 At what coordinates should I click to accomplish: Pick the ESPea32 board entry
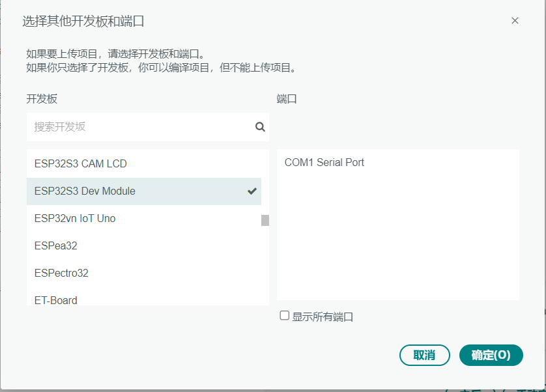point(144,245)
